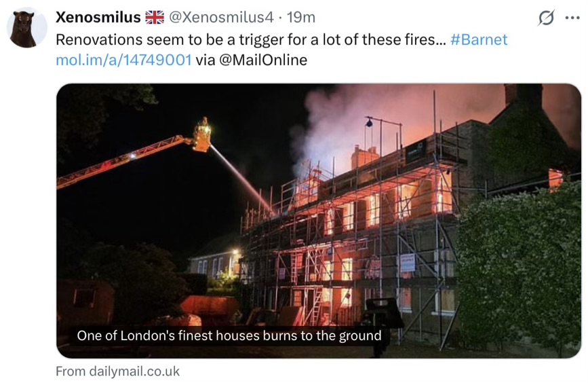Image resolution: width=588 pixels, height=383 pixels.
Task: Open the Xenosmilus display name
Action: point(98,17)
